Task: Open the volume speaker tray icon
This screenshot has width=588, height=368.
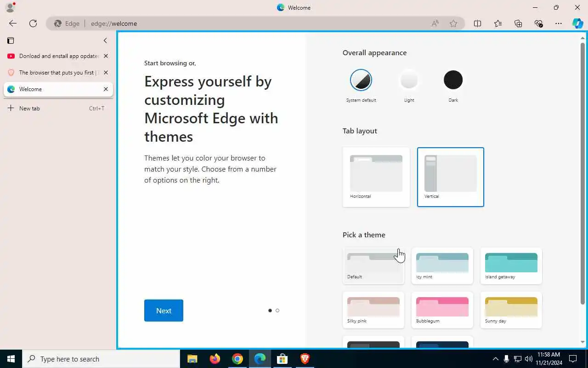Action: pyautogui.click(x=528, y=359)
